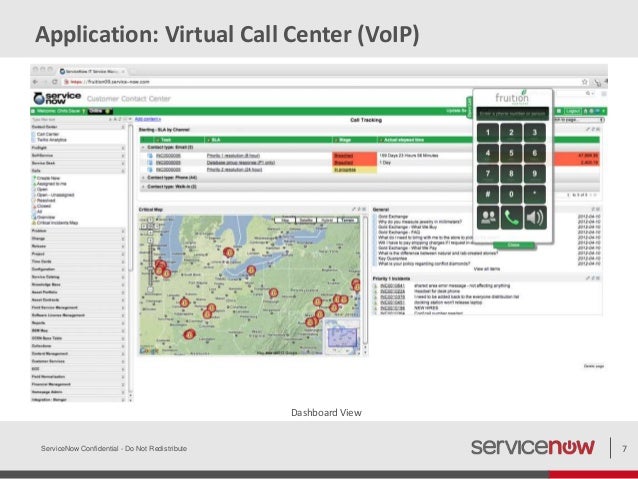Click the switch to page dropdown
Viewport: 638px width, 479px height.
pyautogui.click(x=578, y=120)
